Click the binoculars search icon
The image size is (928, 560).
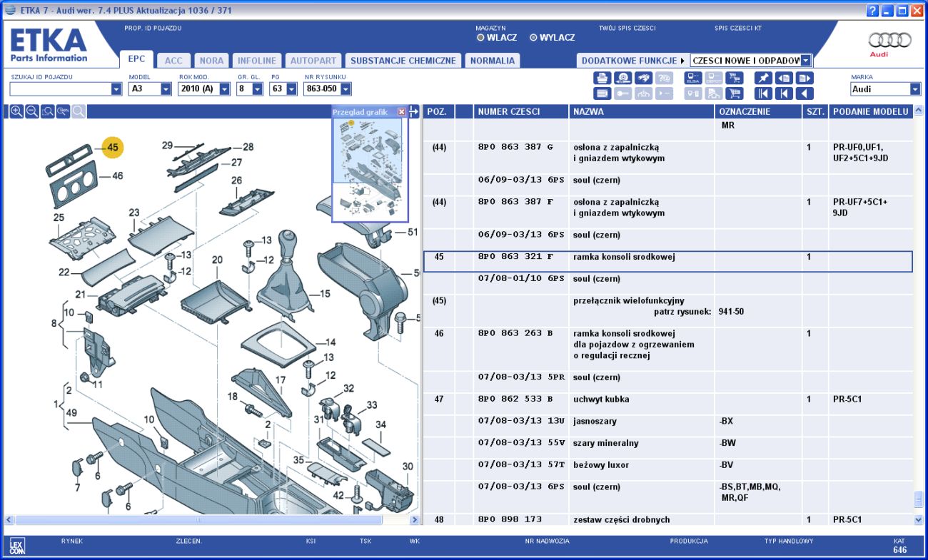(x=644, y=78)
